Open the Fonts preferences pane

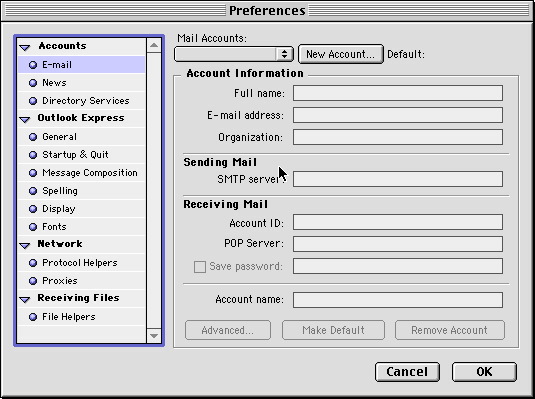pyautogui.click(x=82, y=227)
